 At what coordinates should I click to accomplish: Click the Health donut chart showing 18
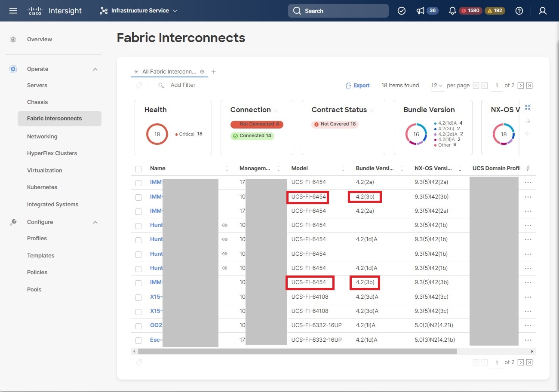click(x=157, y=134)
